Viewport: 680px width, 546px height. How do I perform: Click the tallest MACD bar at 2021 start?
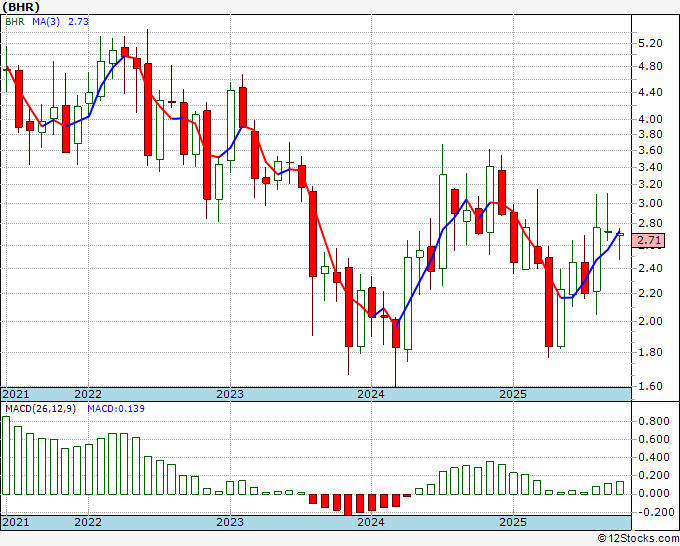6,455
